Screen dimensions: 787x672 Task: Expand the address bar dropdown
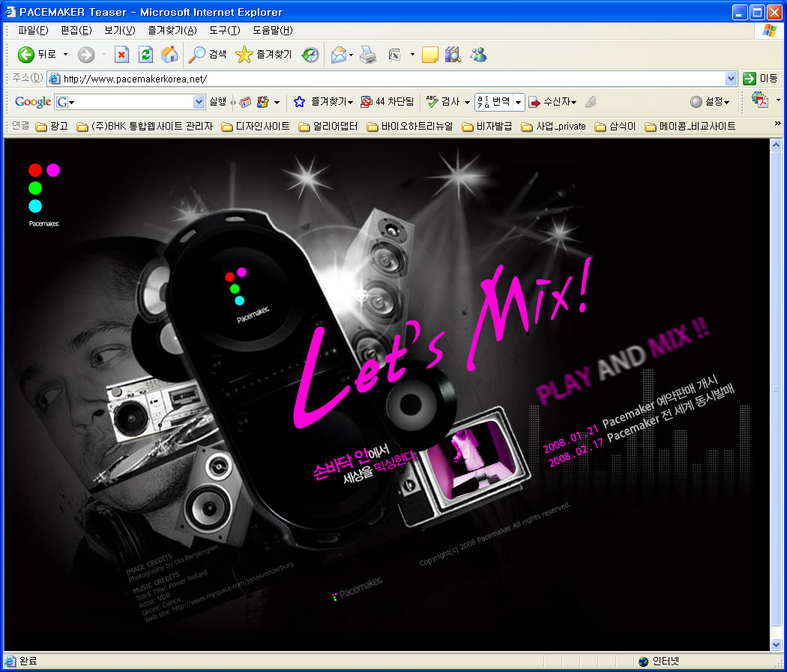pos(731,79)
